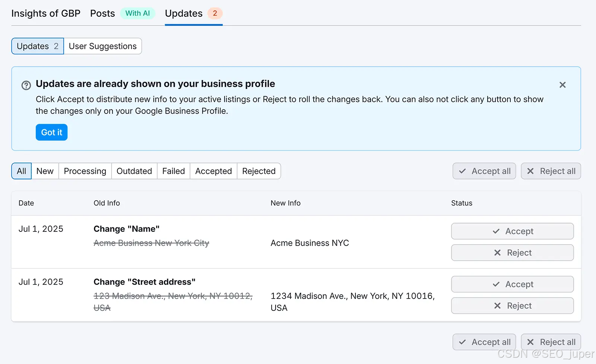Show Failed updates filter
Viewport: 596px width, 364px height.
[x=174, y=171]
